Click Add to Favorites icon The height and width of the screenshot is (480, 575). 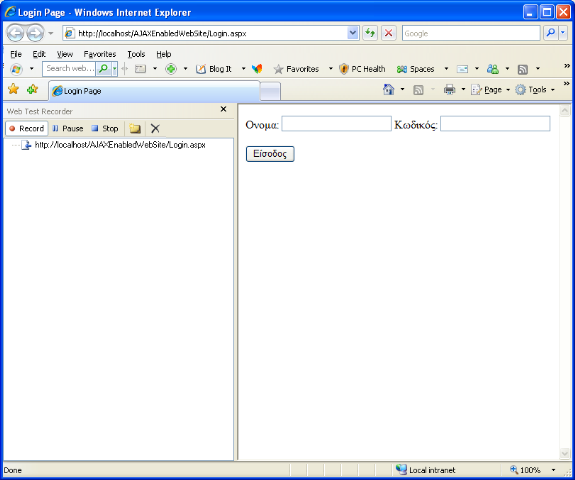coord(32,89)
